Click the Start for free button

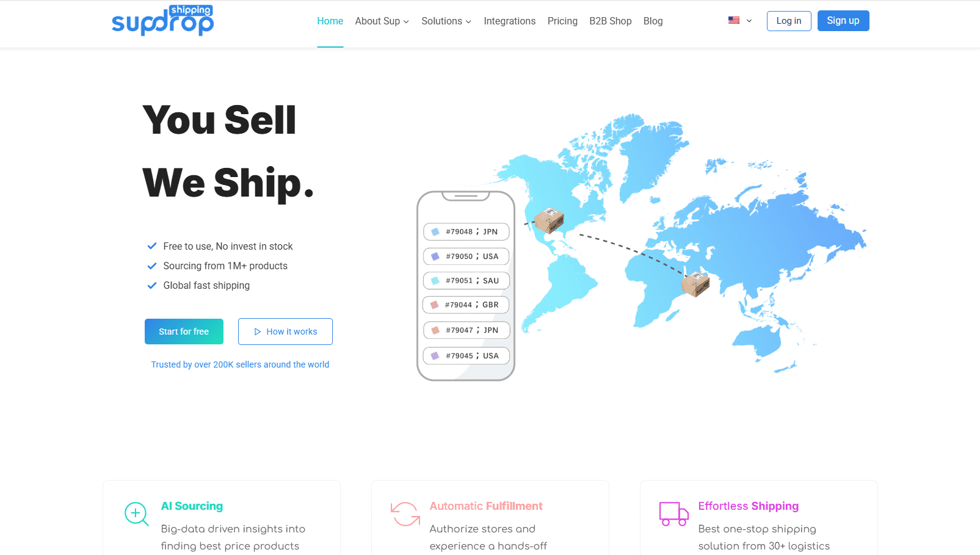click(x=184, y=332)
